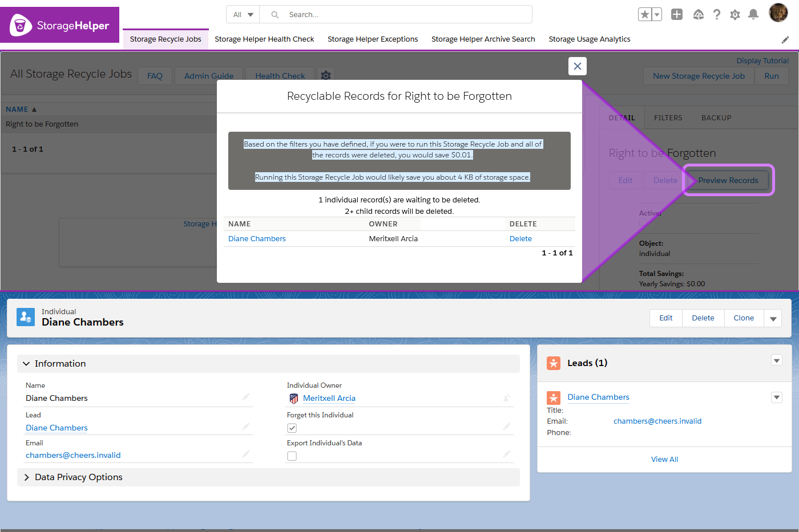
Task: Open Diane Chambers link in Lead field
Action: [57, 428]
